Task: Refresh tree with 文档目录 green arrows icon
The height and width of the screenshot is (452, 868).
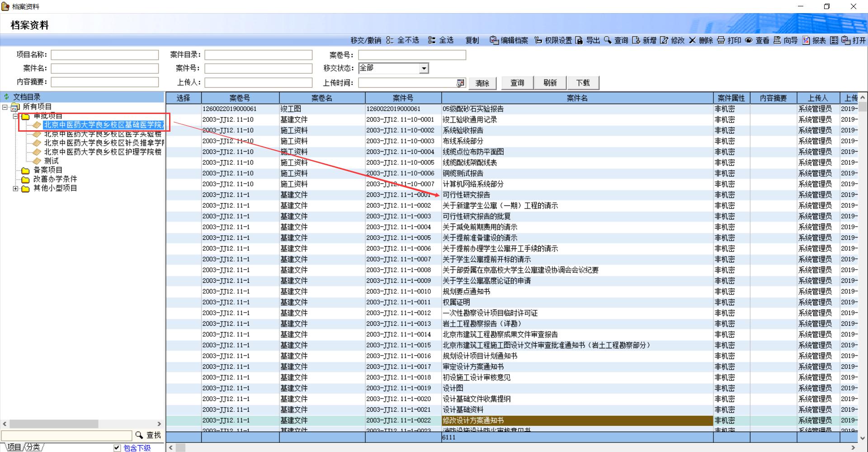Action: pos(6,97)
